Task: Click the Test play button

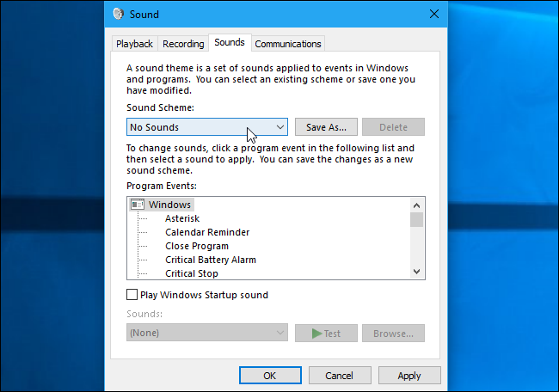Action: pyautogui.click(x=326, y=334)
